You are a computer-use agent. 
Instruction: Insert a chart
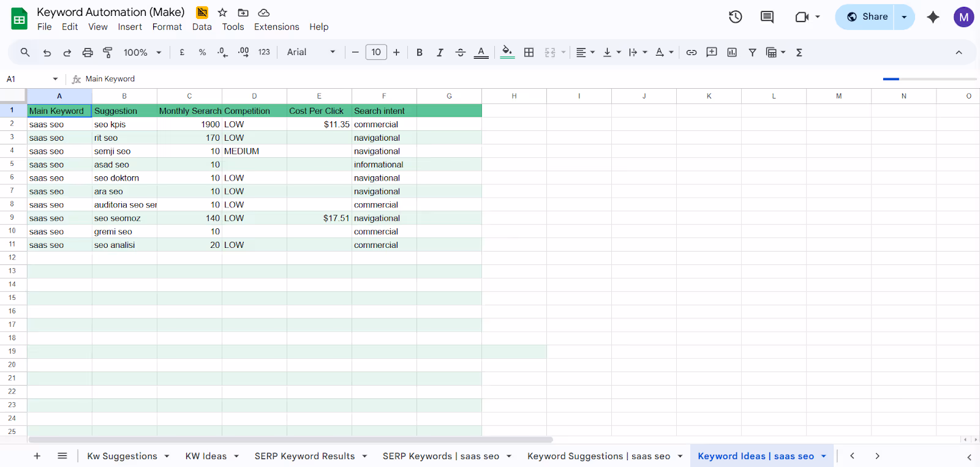732,53
